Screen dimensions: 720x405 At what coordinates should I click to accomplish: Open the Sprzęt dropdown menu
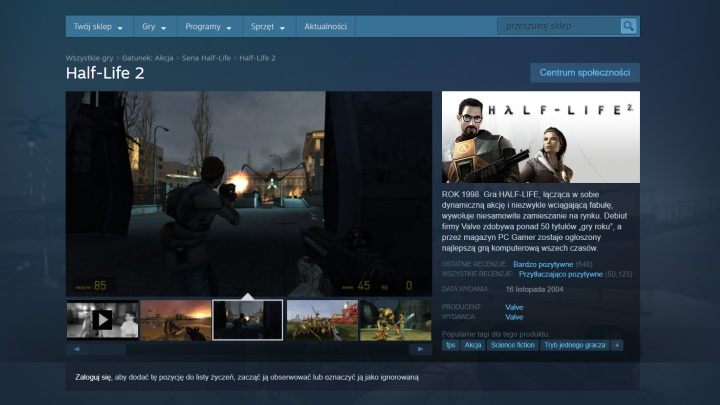269,27
